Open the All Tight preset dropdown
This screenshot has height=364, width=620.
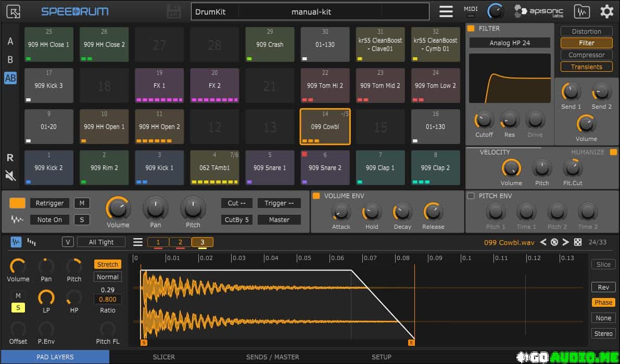101,242
